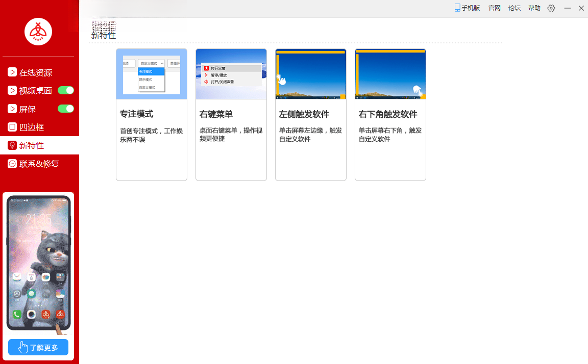Toggle the 屏保 switch off
Image resolution: width=588 pixels, height=364 pixels.
click(66, 109)
